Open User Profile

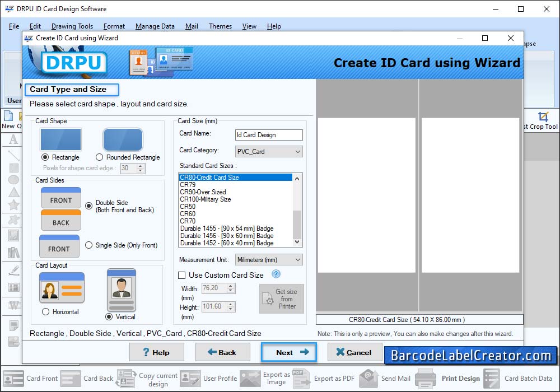208,378
